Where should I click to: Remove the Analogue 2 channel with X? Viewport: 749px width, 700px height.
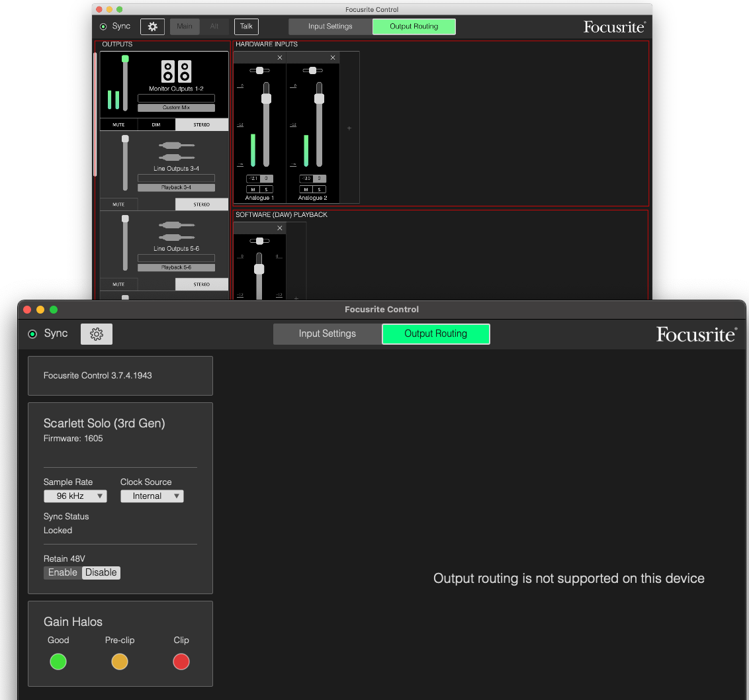[332, 58]
